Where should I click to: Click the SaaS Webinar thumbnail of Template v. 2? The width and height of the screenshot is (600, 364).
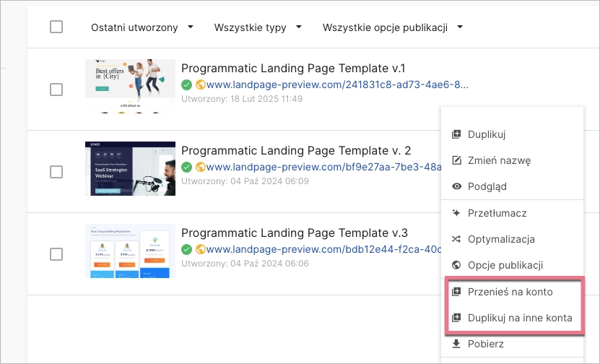tap(130, 168)
